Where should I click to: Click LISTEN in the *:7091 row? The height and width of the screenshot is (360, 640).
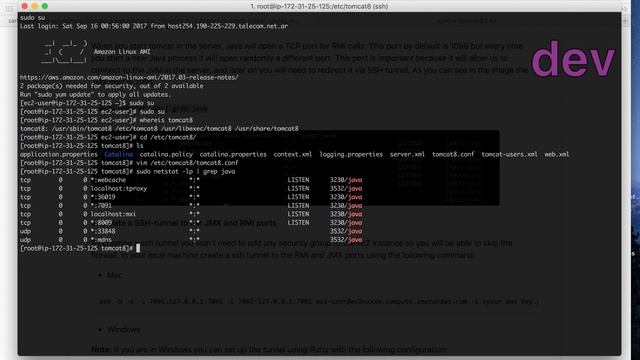coord(298,206)
